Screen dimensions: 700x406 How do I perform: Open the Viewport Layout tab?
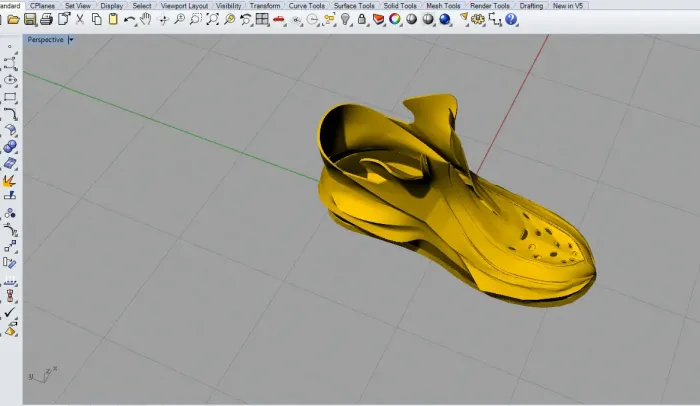click(184, 6)
